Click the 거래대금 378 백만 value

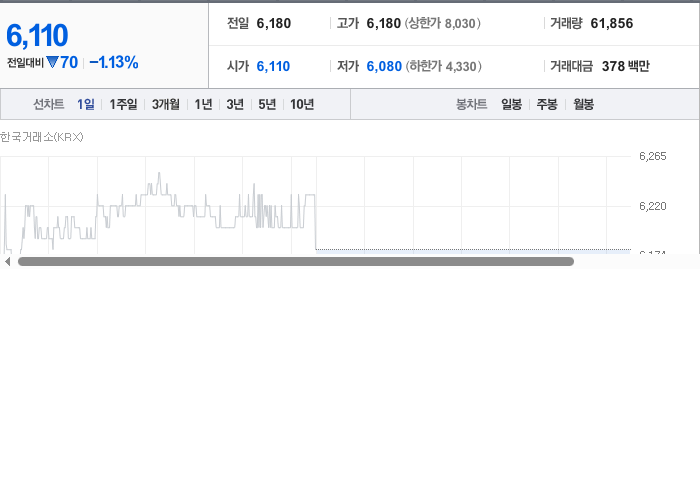click(x=625, y=66)
